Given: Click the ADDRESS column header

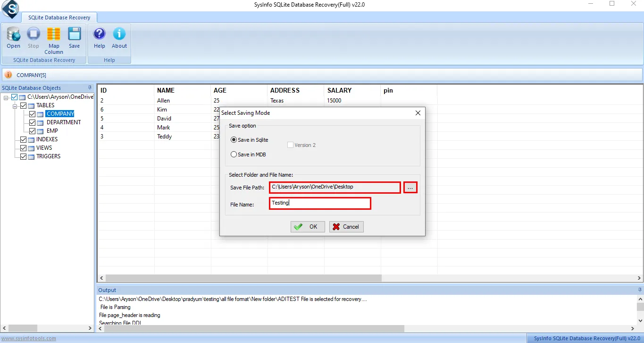Looking at the screenshot, I should pos(296,90).
